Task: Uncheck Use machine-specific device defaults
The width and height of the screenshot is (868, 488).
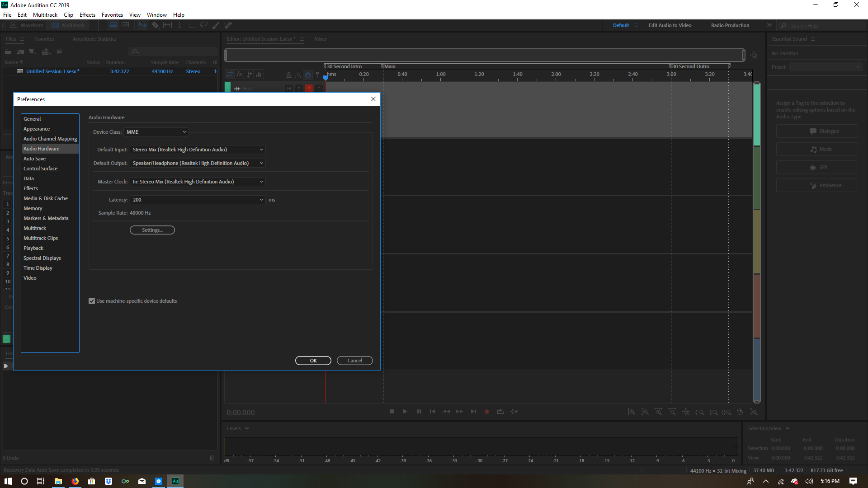Action: (x=92, y=301)
